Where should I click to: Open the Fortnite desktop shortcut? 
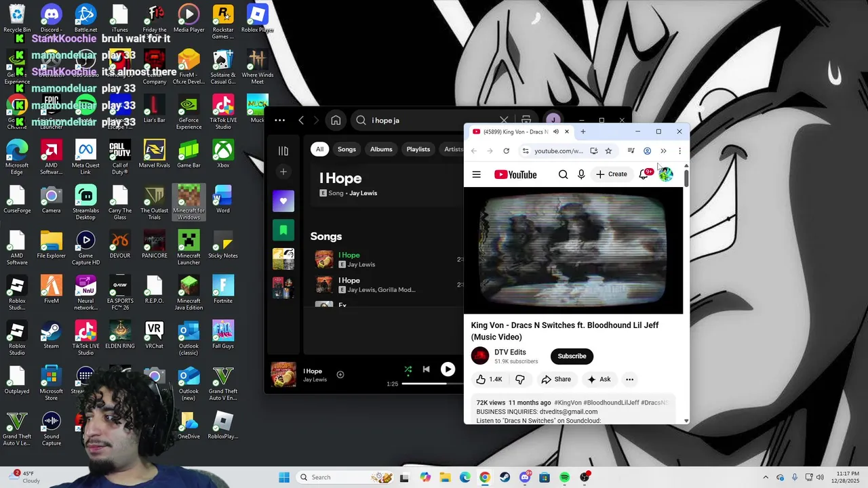coord(223,290)
